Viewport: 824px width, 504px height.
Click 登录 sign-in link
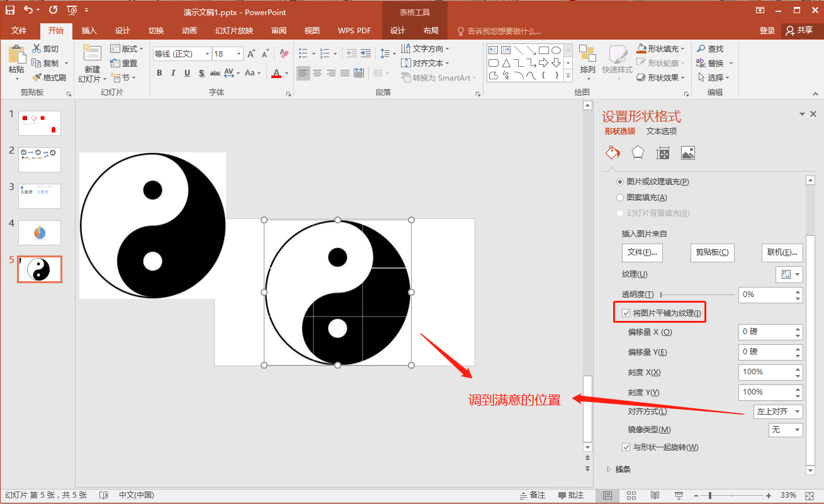pyautogui.click(x=767, y=31)
